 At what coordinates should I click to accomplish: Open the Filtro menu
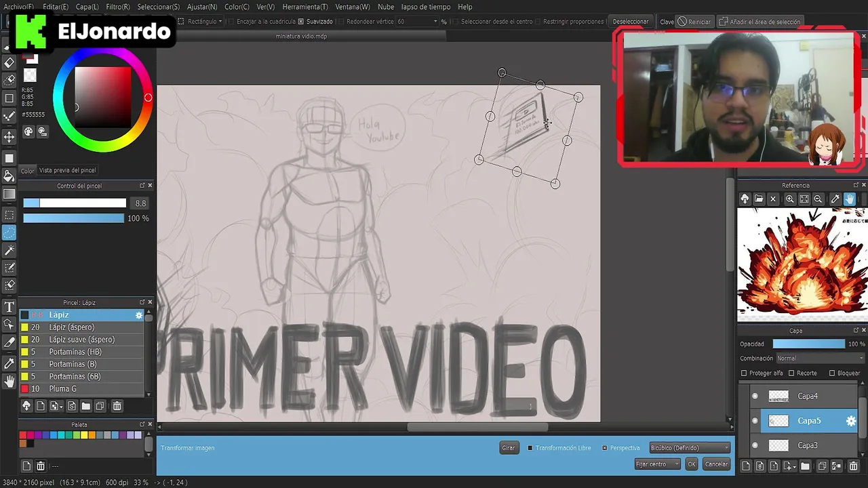[x=118, y=7]
